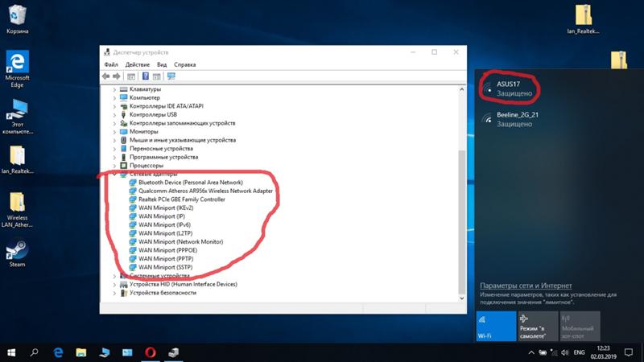The height and width of the screenshot is (362, 644).
Task: Select the Steam desktop shortcut
Action: coord(17,253)
